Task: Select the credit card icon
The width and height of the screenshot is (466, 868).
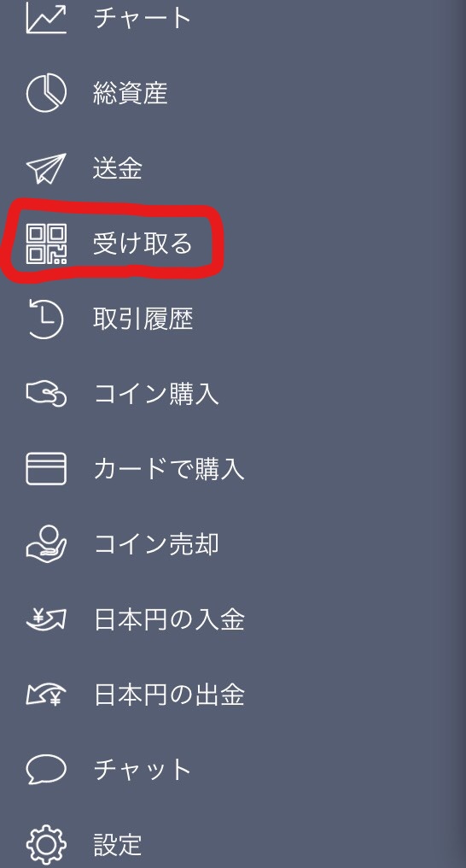Action: coord(46,469)
